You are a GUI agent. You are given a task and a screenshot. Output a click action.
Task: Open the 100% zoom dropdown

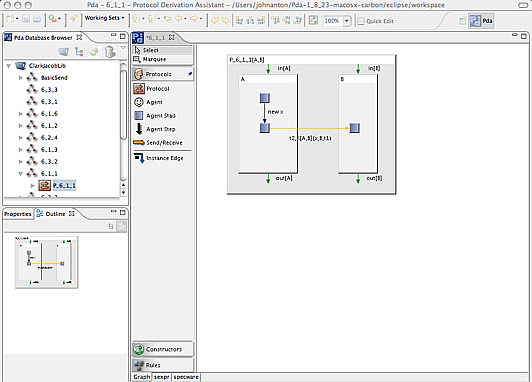click(346, 21)
